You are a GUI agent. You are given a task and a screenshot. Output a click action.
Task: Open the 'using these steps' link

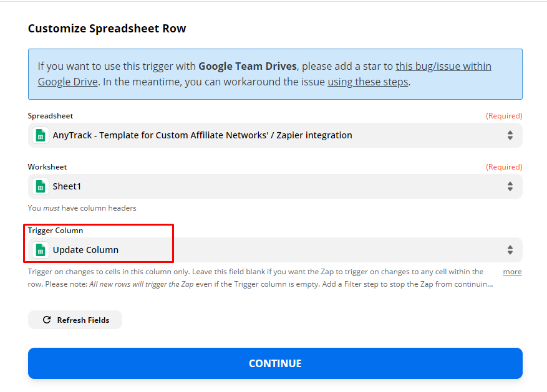(368, 82)
